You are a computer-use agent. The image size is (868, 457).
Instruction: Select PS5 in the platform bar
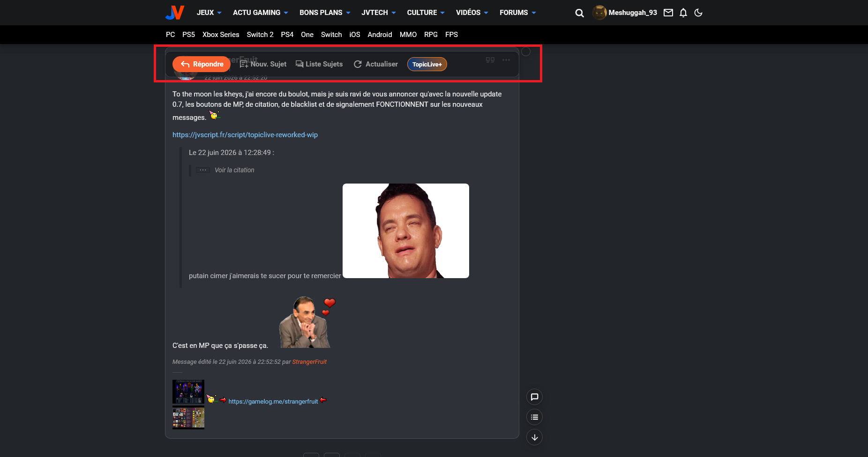tap(188, 35)
